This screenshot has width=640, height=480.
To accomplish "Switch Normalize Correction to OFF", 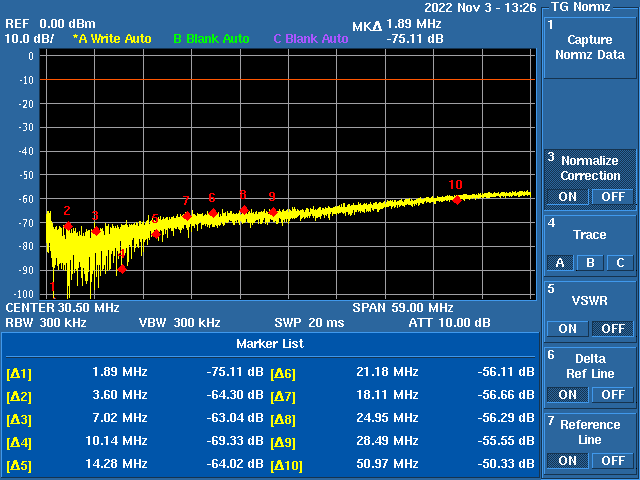I will tap(612, 196).
